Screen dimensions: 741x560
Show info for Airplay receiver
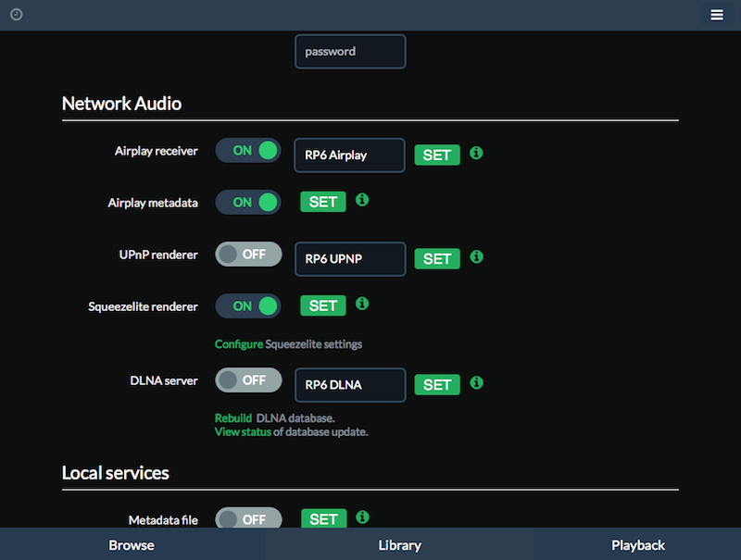point(476,153)
